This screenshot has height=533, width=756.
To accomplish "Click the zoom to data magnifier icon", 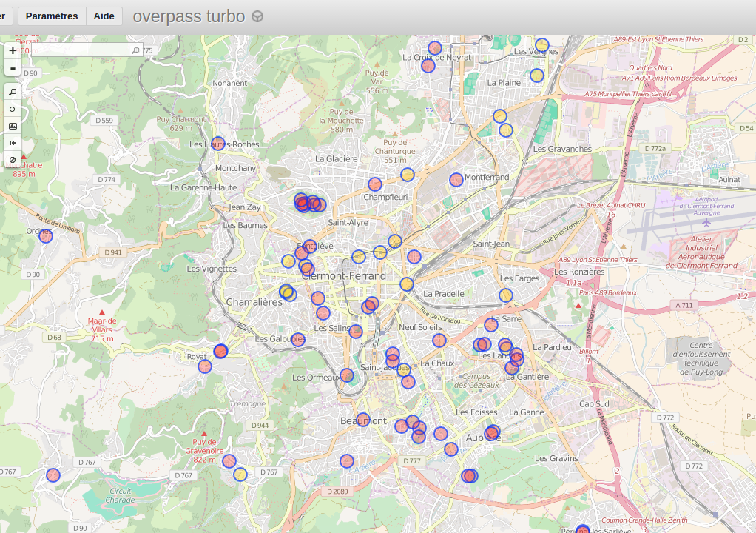I will coord(13,91).
